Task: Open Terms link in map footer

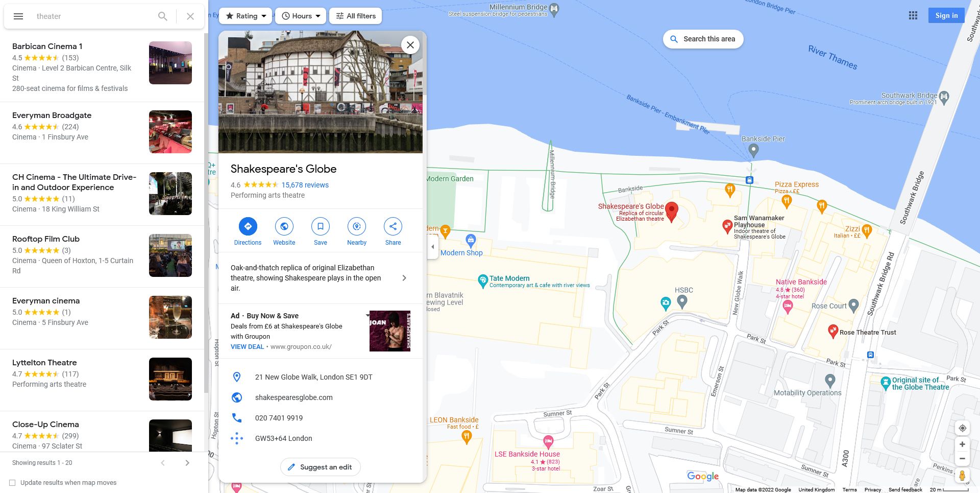Action: point(849,489)
